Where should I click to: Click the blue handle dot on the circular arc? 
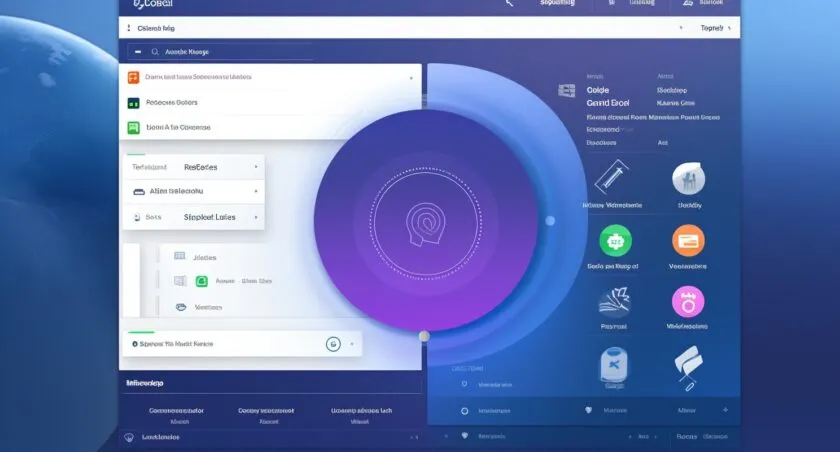point(550,221)
